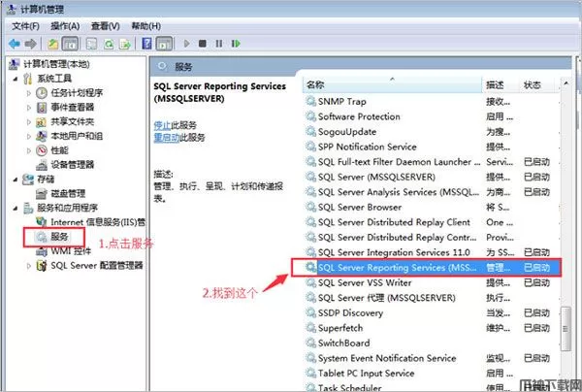Sort by the 状态 column header

point(539,84)
